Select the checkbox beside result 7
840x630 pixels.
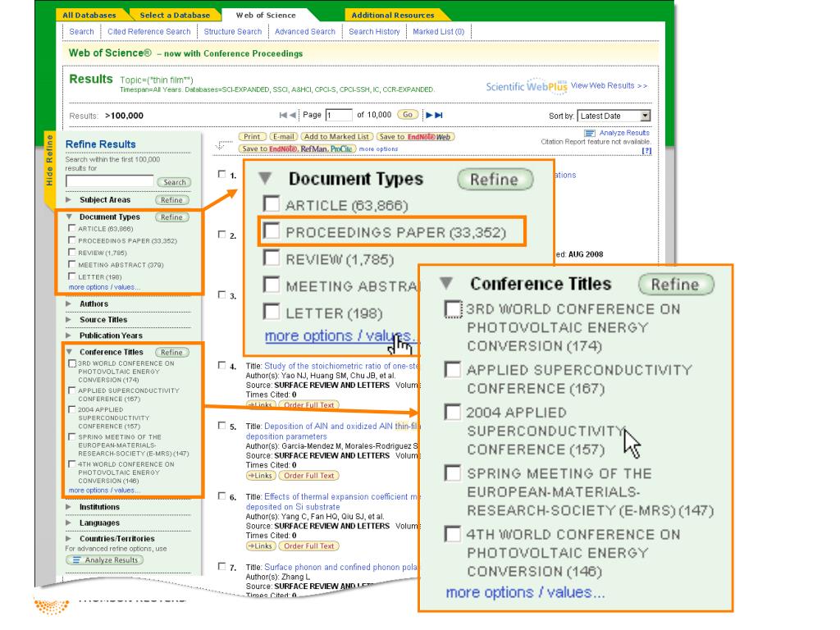click(221, 566)
